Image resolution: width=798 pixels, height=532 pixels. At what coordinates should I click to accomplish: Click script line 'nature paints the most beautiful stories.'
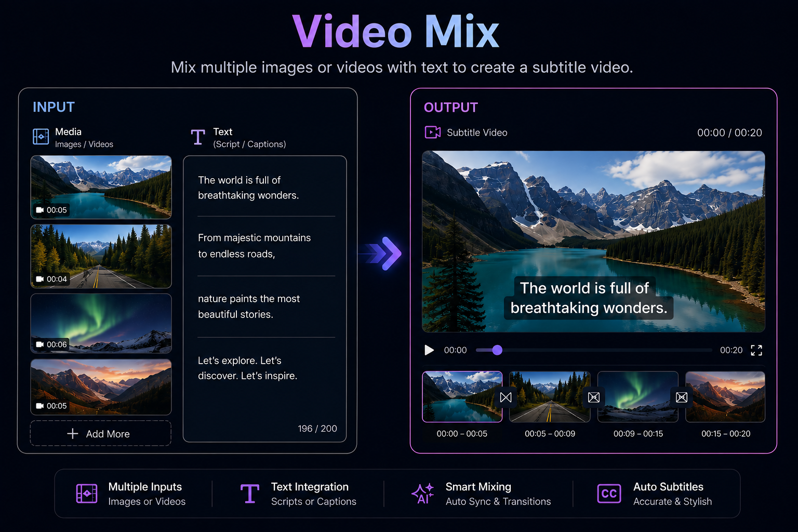(x=249, y=307)
